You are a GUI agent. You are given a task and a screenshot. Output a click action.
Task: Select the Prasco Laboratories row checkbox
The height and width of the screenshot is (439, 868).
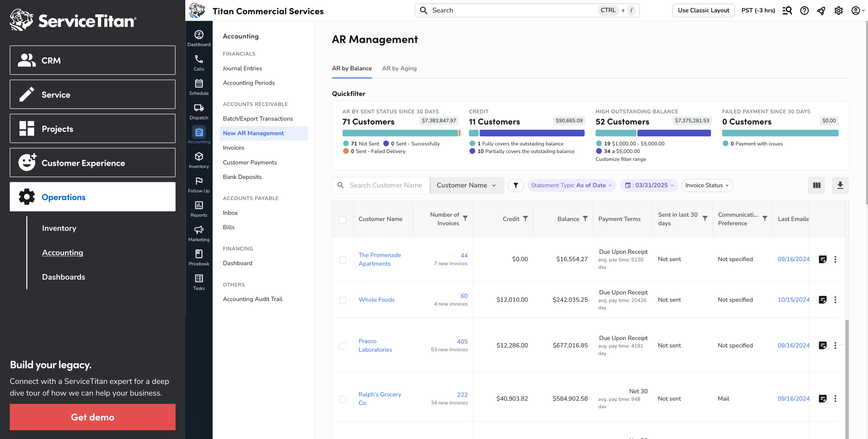click(x=342, y=346)
